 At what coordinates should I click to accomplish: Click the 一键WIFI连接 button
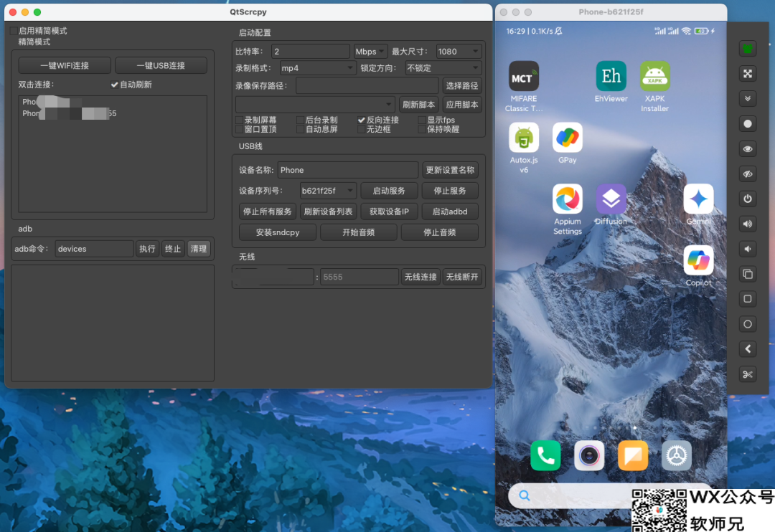click(x=65, y=66)
